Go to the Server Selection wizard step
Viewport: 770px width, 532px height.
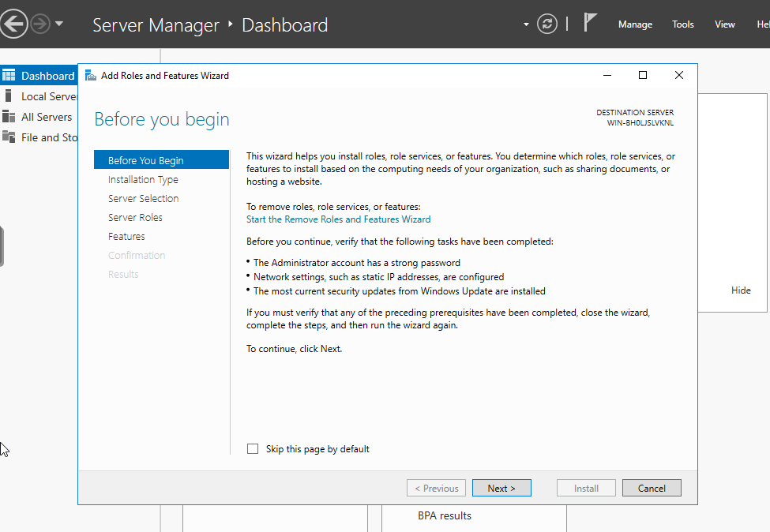click(x=144, y=198)
